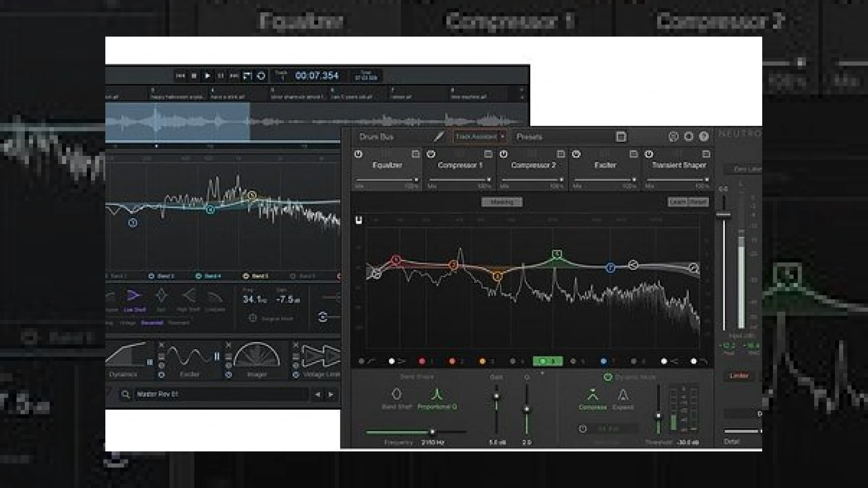
Task: Click the preset save icon right of Presets
Action: [621, 136]
